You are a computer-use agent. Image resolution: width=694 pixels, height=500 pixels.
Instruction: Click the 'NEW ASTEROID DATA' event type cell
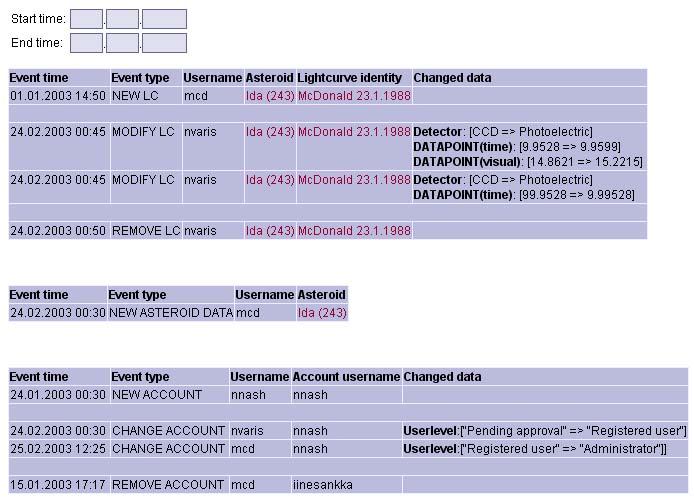(x=171, y=313)
